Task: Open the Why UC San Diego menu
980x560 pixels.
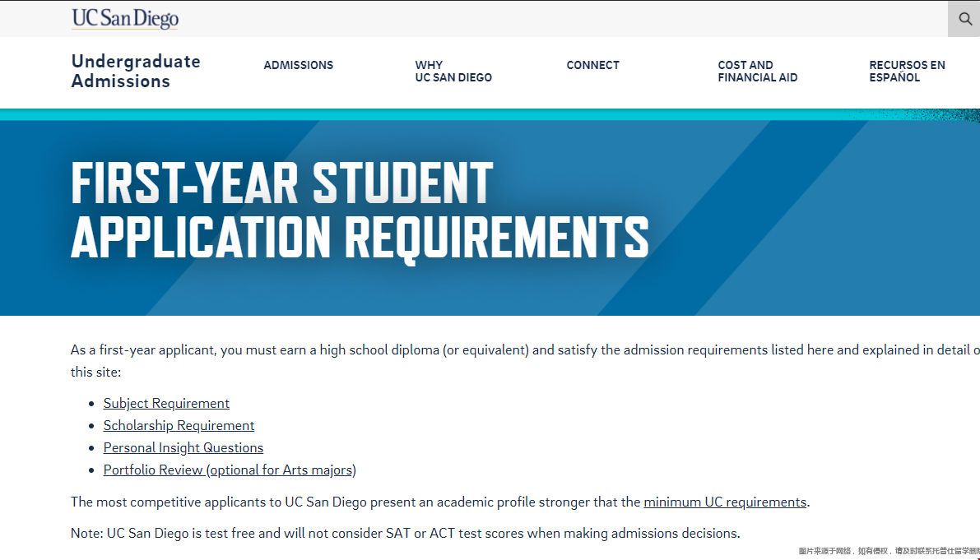Action: click(453, 72)
